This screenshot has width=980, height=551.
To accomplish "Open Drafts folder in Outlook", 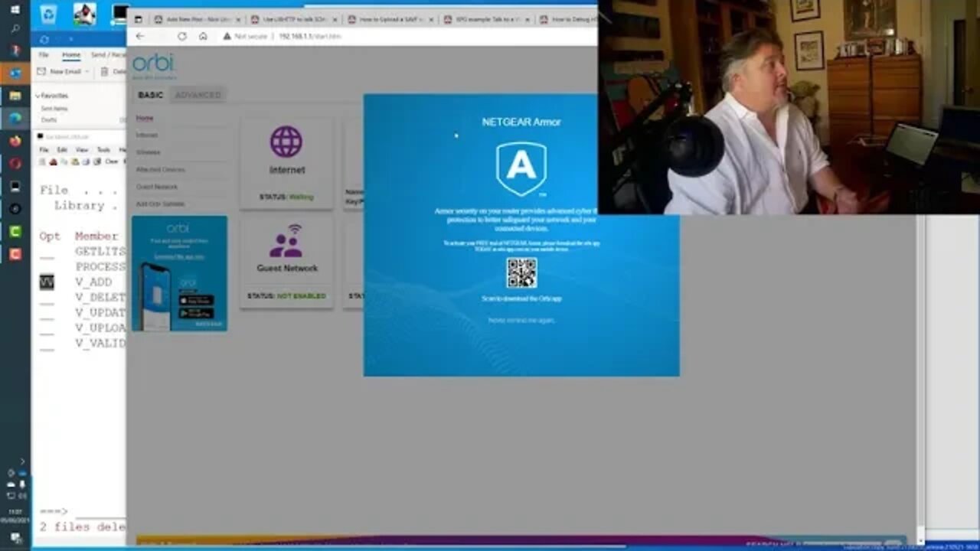I will (x=49, y=120).
